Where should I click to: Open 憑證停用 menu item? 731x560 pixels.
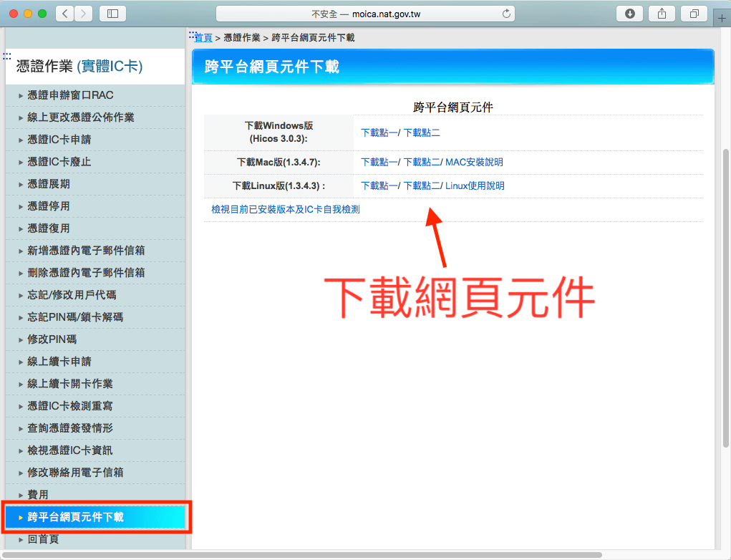[x=49, y=206]
